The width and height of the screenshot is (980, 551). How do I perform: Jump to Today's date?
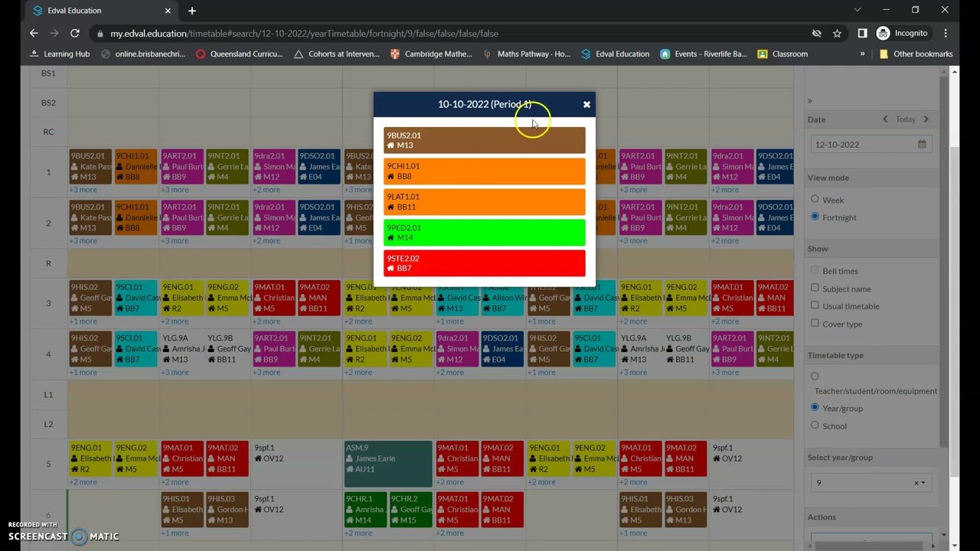906,119
